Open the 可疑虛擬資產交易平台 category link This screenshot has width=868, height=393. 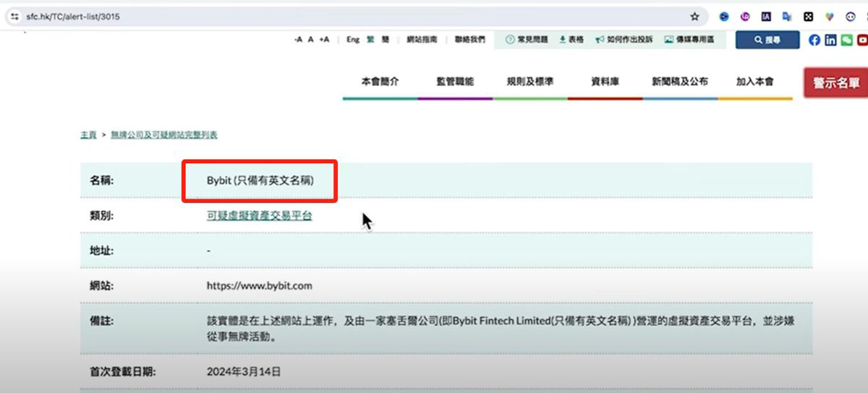coord(259,215)
